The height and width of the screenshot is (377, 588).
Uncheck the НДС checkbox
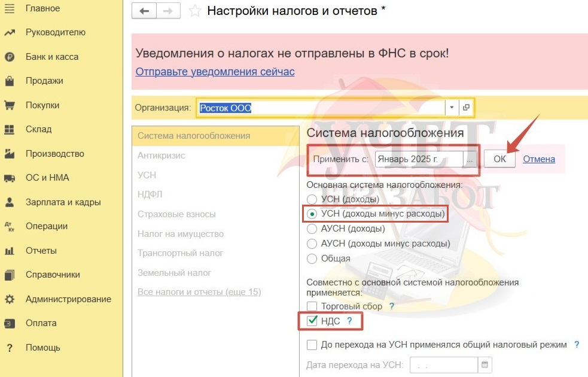(x=312, y=321)
